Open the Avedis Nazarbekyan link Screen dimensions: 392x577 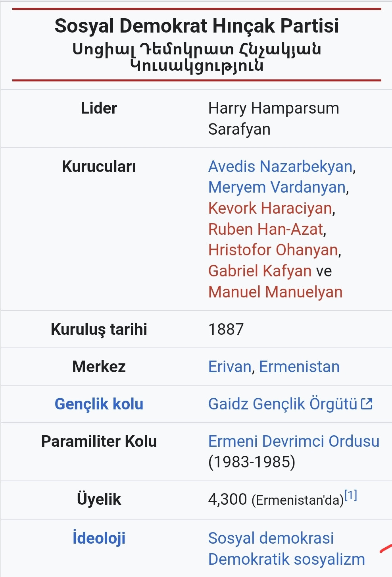(280, 166)
